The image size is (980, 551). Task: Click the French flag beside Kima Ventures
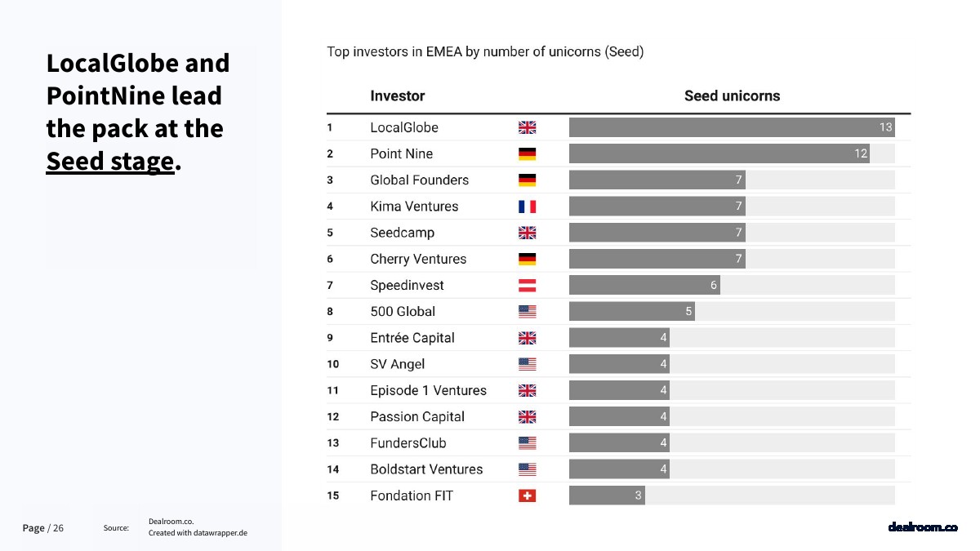[527, 207]
